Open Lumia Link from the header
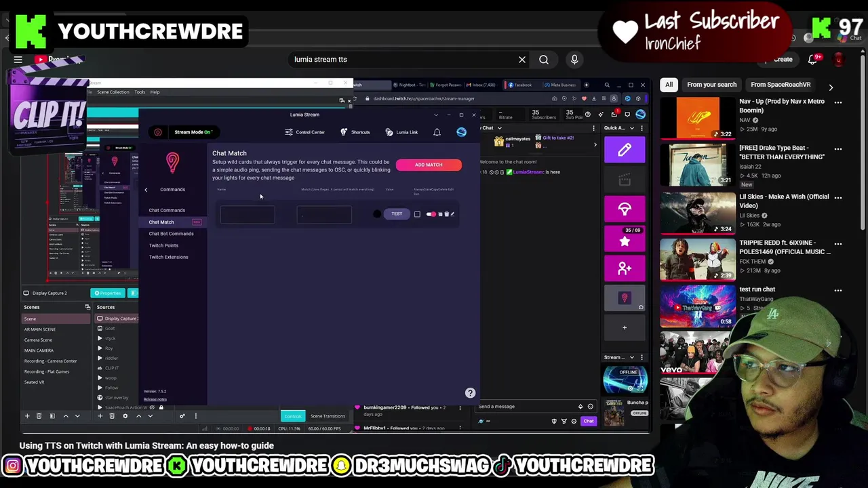The height and width of the screenshot is (488, 868). coord(401,132)
